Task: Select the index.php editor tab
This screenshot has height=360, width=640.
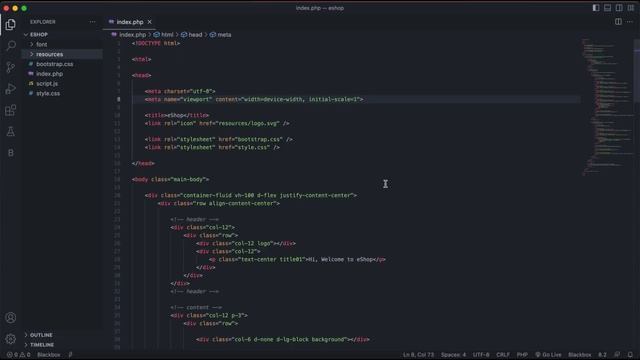Action: click(130, 22)
